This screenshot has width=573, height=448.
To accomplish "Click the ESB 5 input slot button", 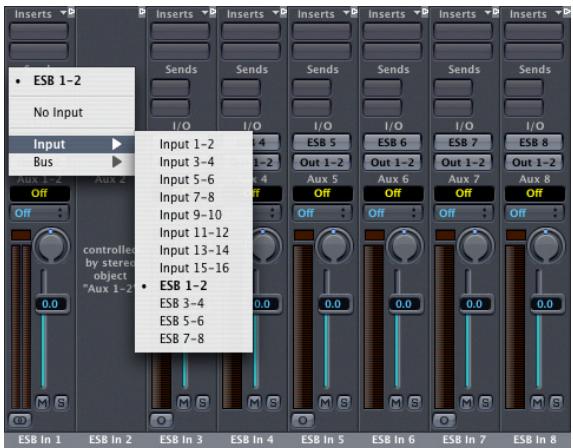I will pos(322,142).
